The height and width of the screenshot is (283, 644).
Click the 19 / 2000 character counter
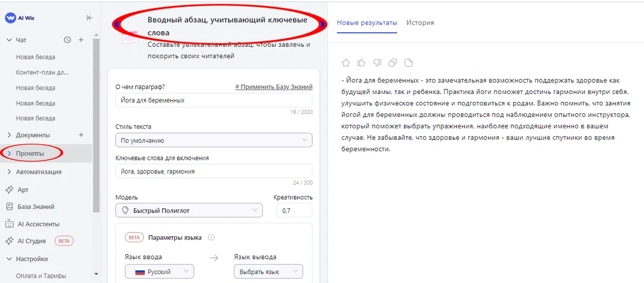(300, 112)
